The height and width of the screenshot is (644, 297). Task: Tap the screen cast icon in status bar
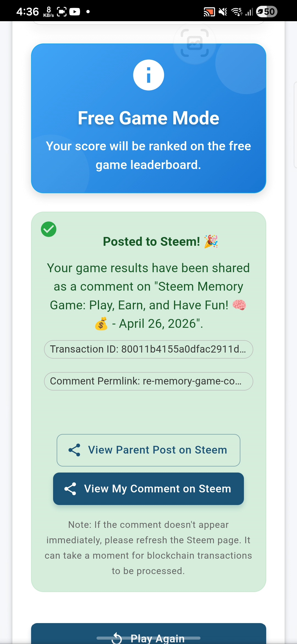point(209,12)
